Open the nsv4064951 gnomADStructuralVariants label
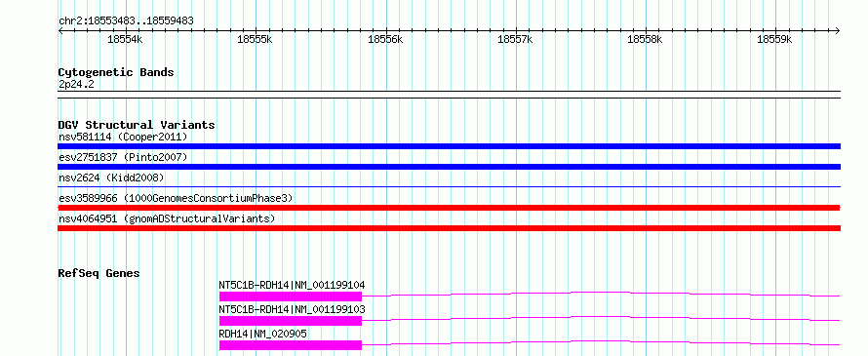This screenshot has width=868, height=356. coord(167,218)
